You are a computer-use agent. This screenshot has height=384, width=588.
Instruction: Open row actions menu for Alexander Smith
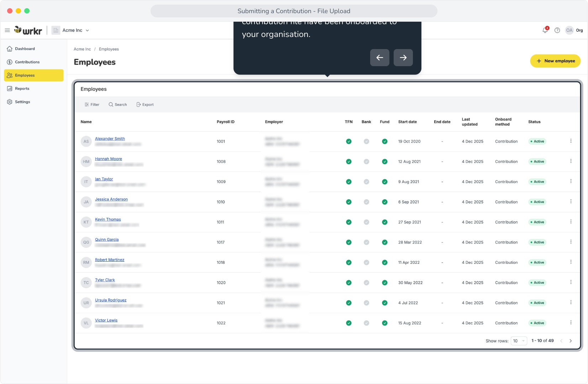(x=571, y=141)
